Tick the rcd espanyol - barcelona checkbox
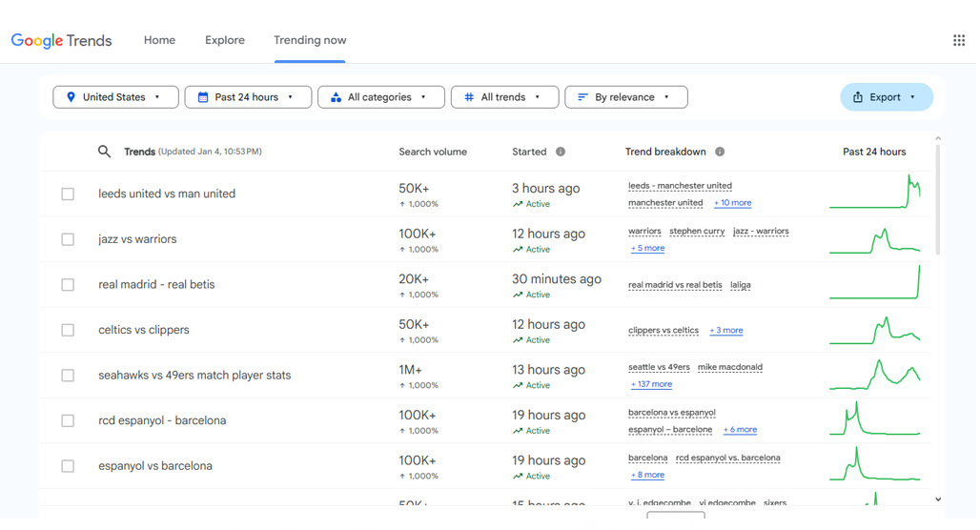The width and height of the screenshot is (980, 530). click(x=68, y=420)
